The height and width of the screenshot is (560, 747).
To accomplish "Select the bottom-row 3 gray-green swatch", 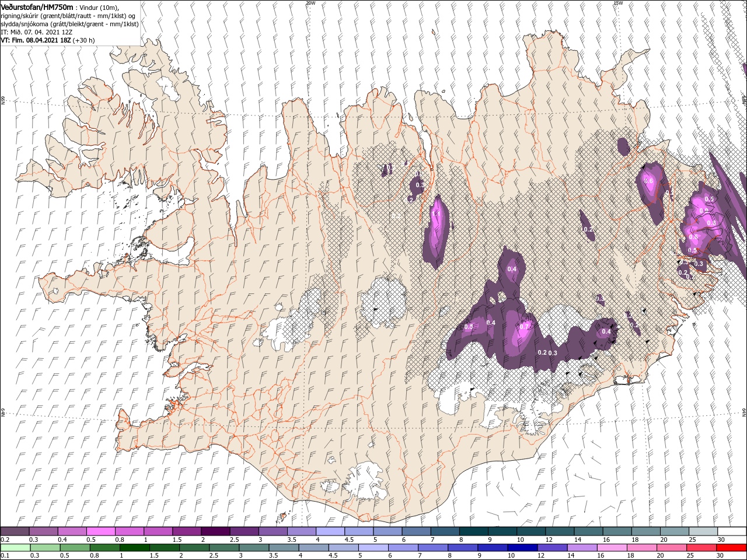I will tap(253, 548).
